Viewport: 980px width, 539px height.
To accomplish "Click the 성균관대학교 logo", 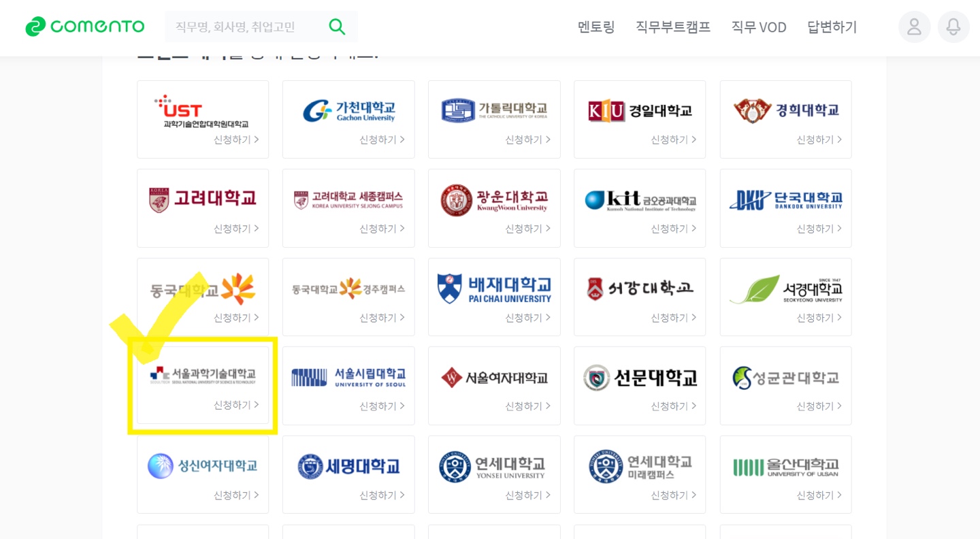I will point(786,377).
